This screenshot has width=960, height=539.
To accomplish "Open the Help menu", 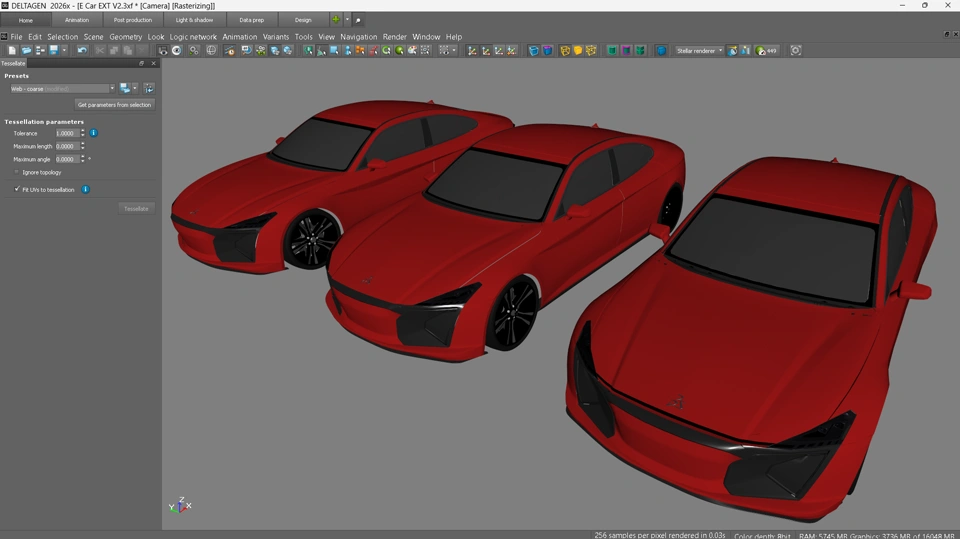I will pos(454,37).
